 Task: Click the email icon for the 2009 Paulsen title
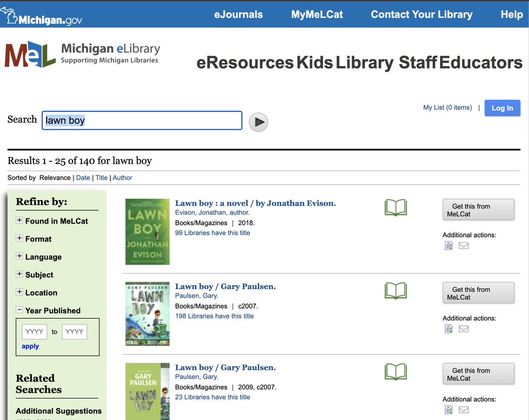point(463,410)
